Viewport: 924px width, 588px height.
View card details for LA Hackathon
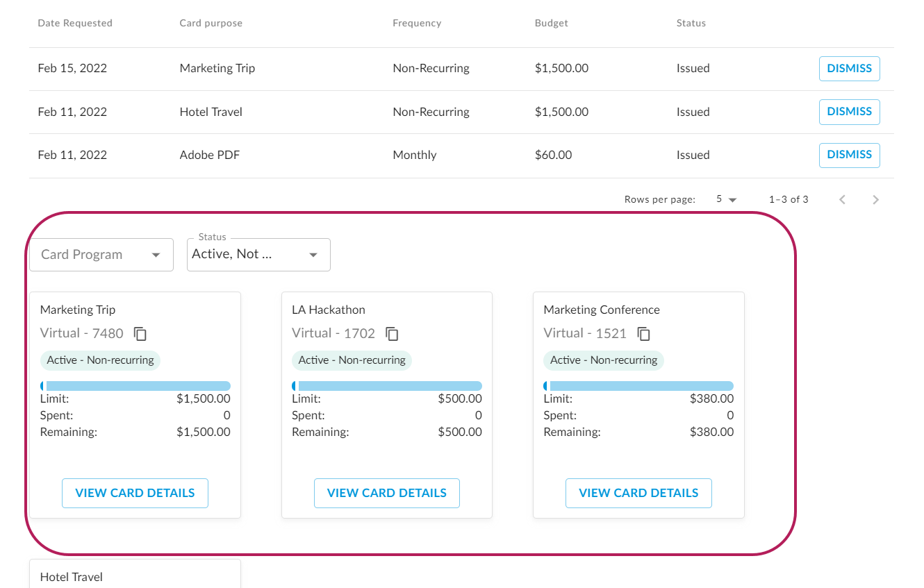point(386,493)
